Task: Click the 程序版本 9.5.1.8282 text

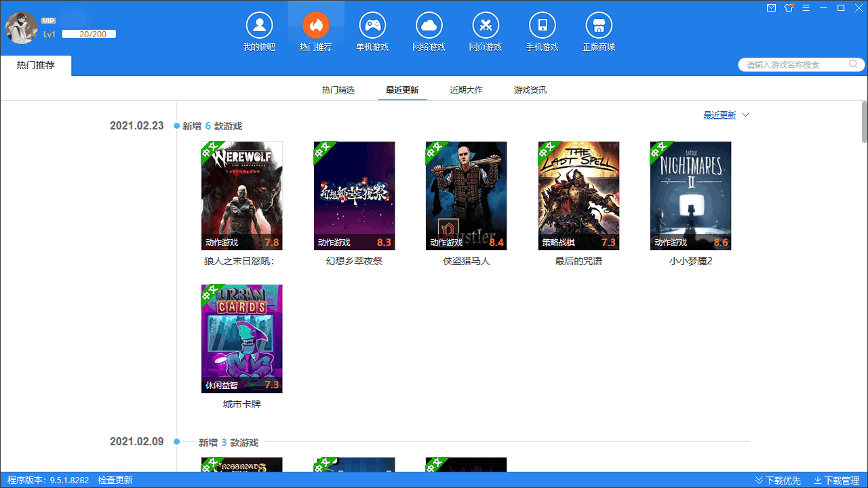Action: pos(48,481)
